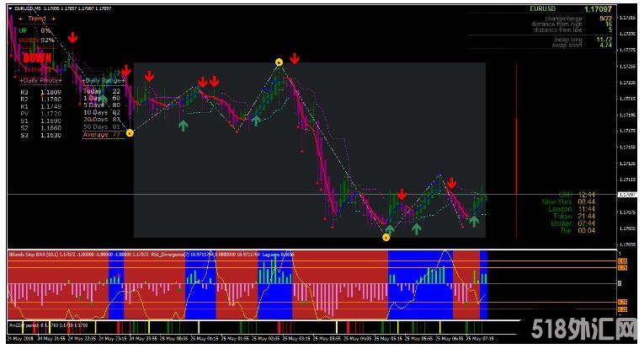The width and height of the screenshot is (644, 349).
Task: Open the chart menu triangle beside EURUSD,M5
Action: pyautogui.click(x=11, y=8)
